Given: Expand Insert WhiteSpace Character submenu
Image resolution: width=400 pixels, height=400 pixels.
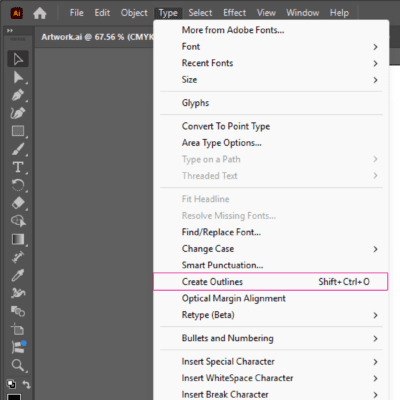Looking at the screenshot, I should [271, 378].
